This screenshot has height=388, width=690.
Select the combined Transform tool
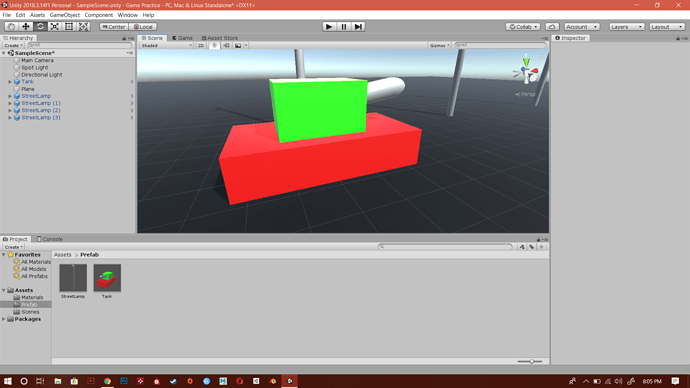click(x=83, y=27)
